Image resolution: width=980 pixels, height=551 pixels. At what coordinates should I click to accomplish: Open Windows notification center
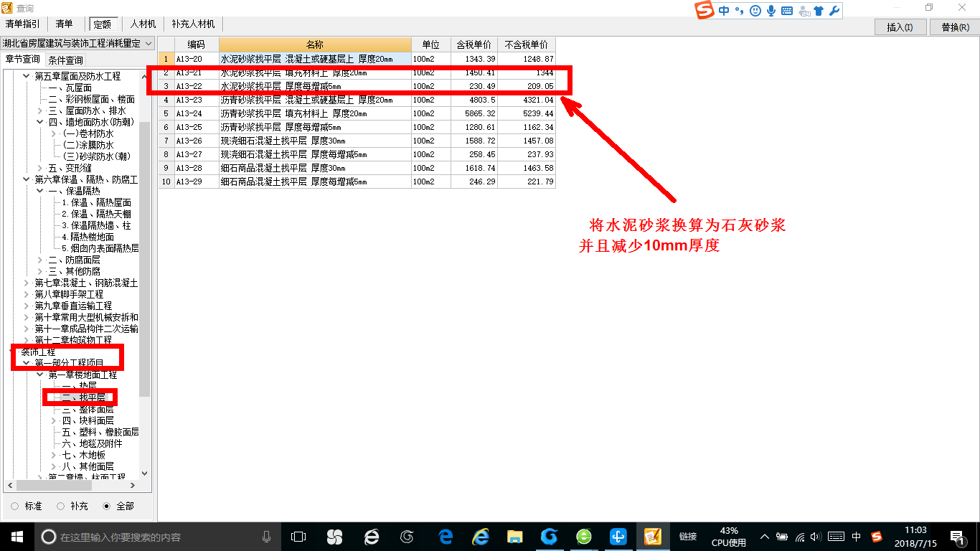pos(957,537)
